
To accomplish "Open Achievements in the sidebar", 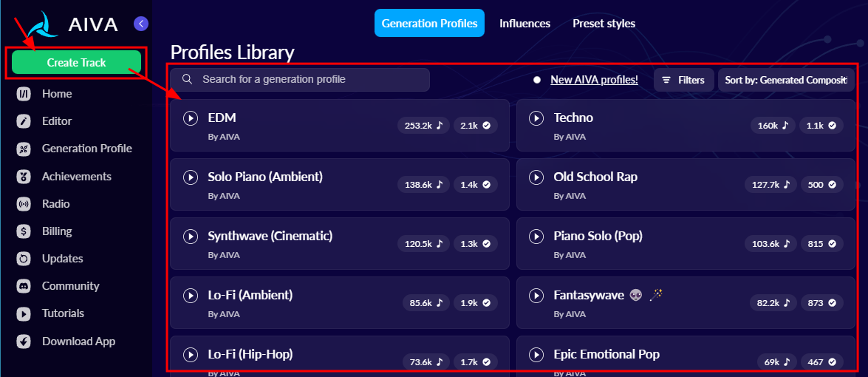I will point(76,176).
